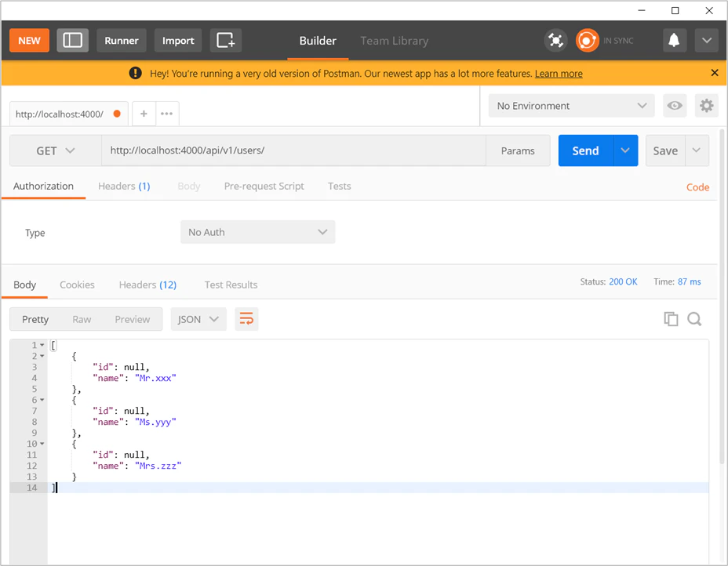Image resolution: width=728 pixels, height=566 pixels.
Task: Maximize the Postman window
Action: (x=675, y=10)
